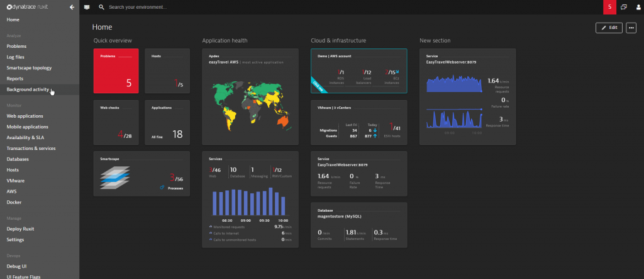Image resolution: width=644 pixels, height=279 pixels.
Task: Open the chat message icon in top bar
Action: tap(87, 7)
